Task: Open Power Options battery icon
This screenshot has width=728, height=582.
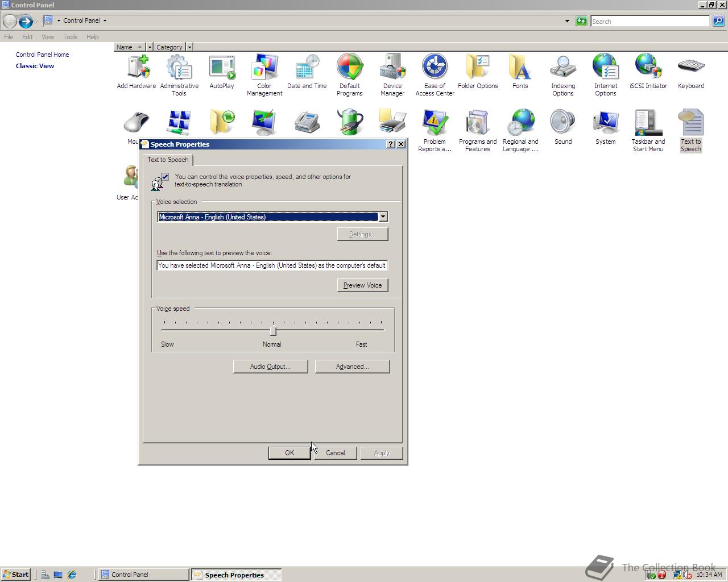Action: (x=350, y=123)
